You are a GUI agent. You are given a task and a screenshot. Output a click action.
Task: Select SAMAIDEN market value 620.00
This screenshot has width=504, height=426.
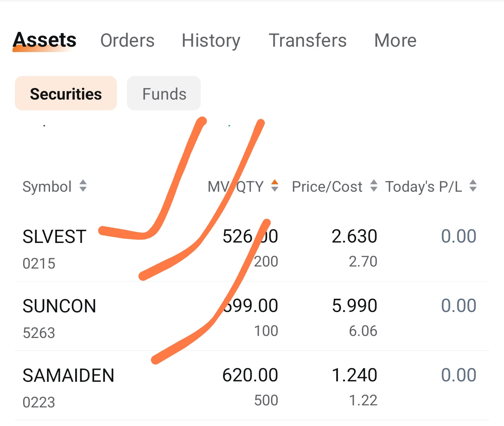(x=250, y=375)
